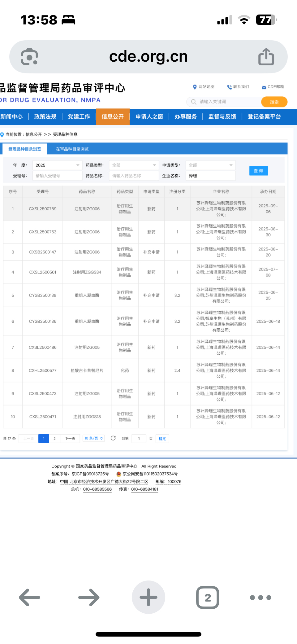Click the magnifier icon in keyword search

pos(194,102)
